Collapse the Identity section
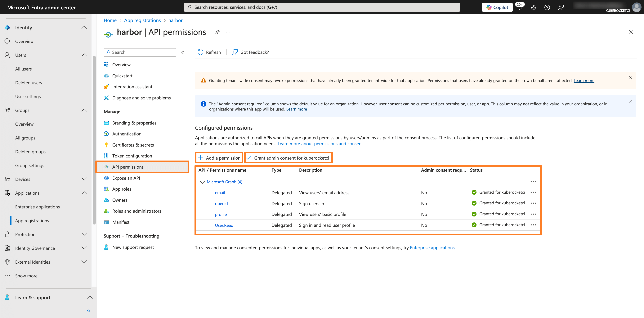The height and width of the screenshot is (318, 644). (x=84, y=27)
